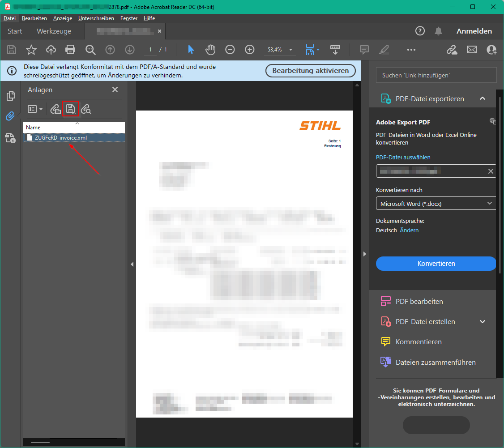The height and width of the screenshot is (448, 504).
Task: Toggle the attachments paperclip sidebar icon
Action: pos(10,116)
